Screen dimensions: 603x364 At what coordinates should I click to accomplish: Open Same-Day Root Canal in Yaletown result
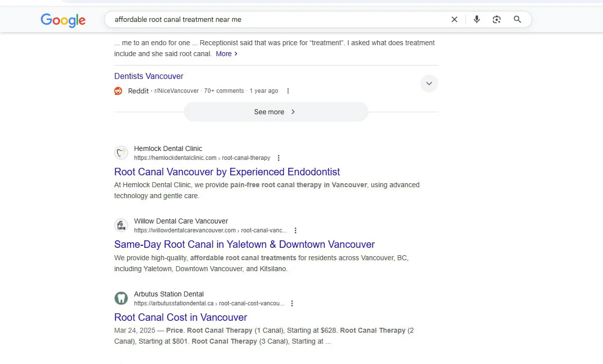click(x=244, y=244)
